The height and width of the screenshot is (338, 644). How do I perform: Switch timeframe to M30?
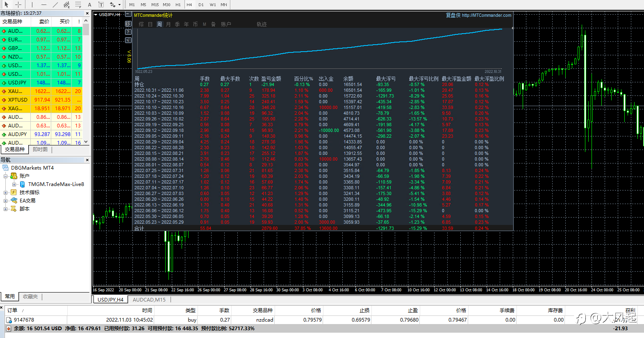(166, 5)
